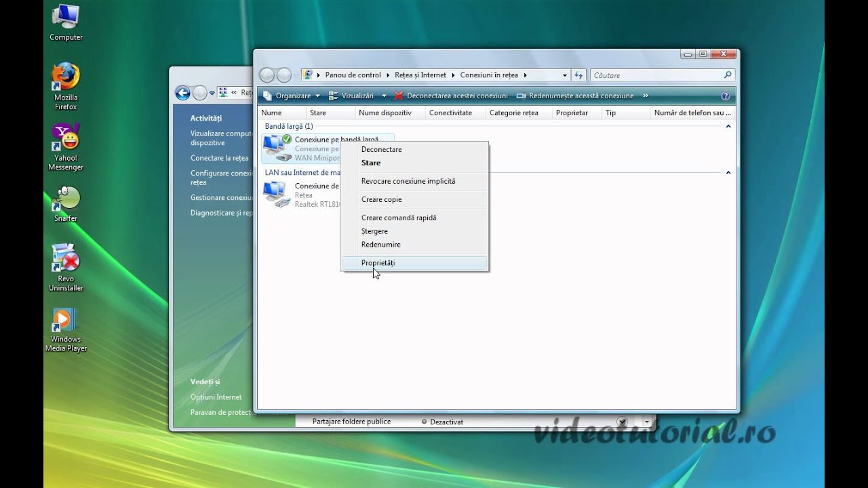Screen dimensions: 868x488
Task: Sort by Categorie rețea column header
Action: point(519,113)
